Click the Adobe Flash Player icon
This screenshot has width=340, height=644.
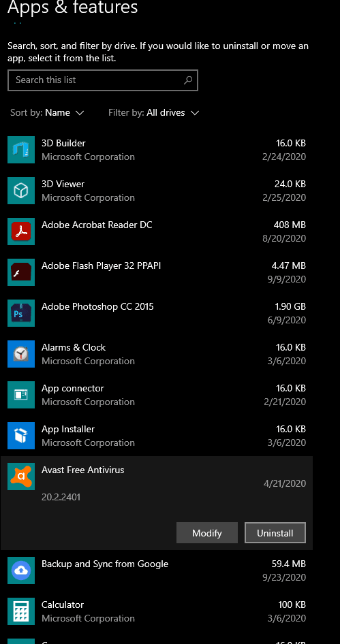21,272
